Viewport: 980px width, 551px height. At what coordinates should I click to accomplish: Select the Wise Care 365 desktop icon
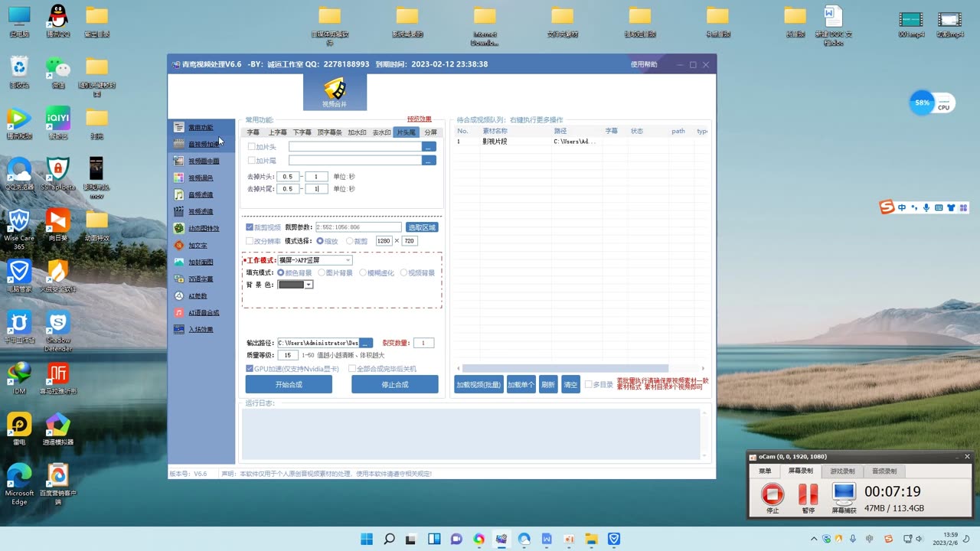point(18,230)
